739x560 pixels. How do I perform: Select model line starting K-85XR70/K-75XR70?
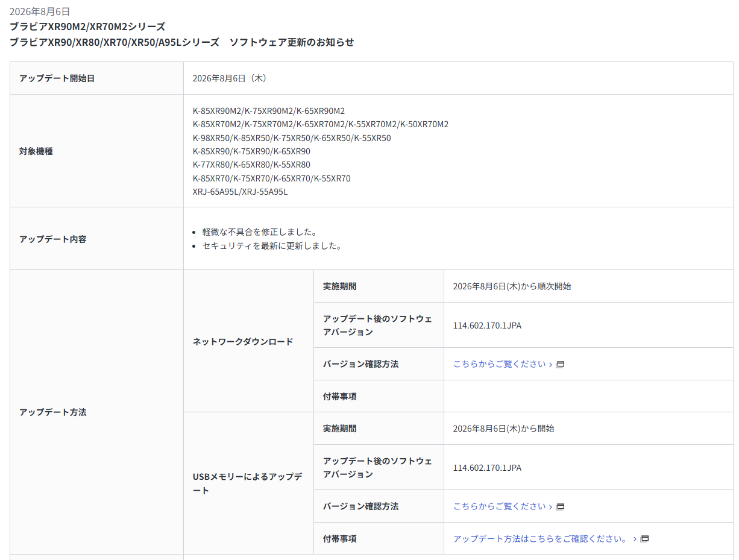pos(272,178)
